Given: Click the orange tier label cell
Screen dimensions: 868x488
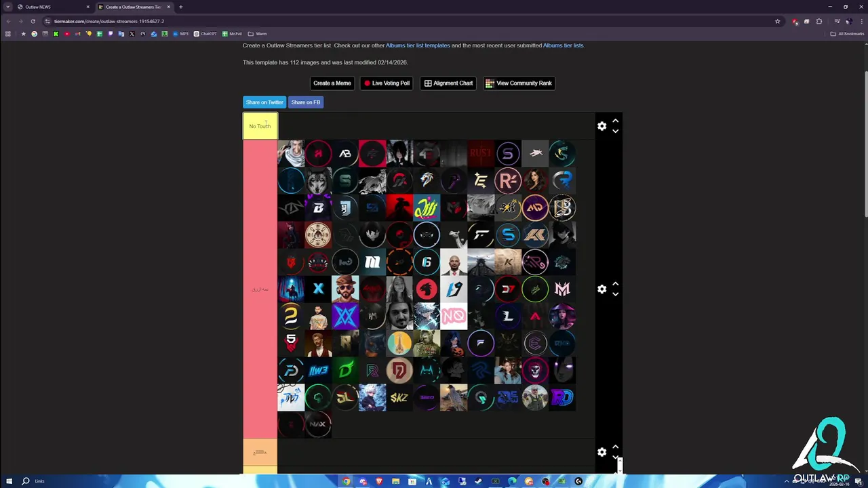Looking at the screenshot, I should [260, 452].
